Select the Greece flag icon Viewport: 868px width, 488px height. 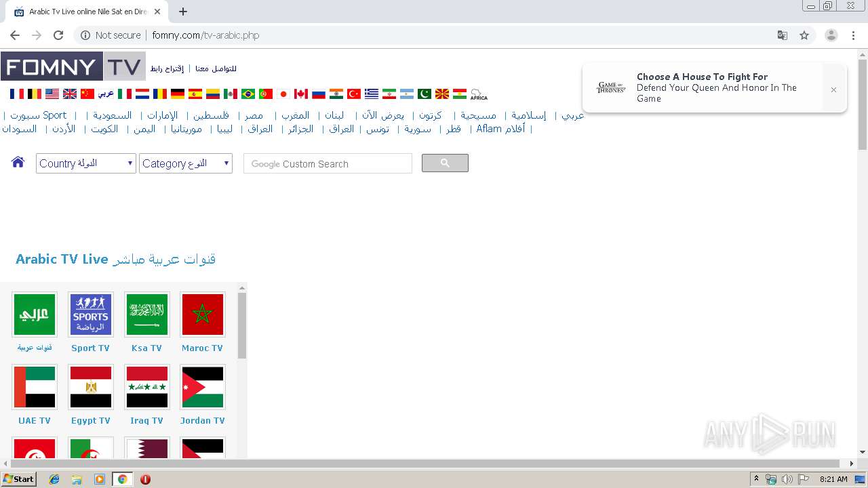[x=372, y=94]
